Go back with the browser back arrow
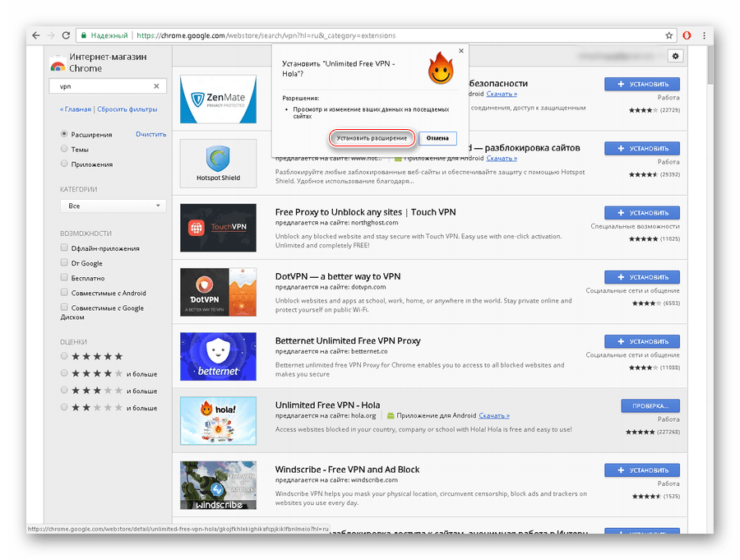Image resolution: width=740 pixels, height=560 pixels. pos(36,35)
